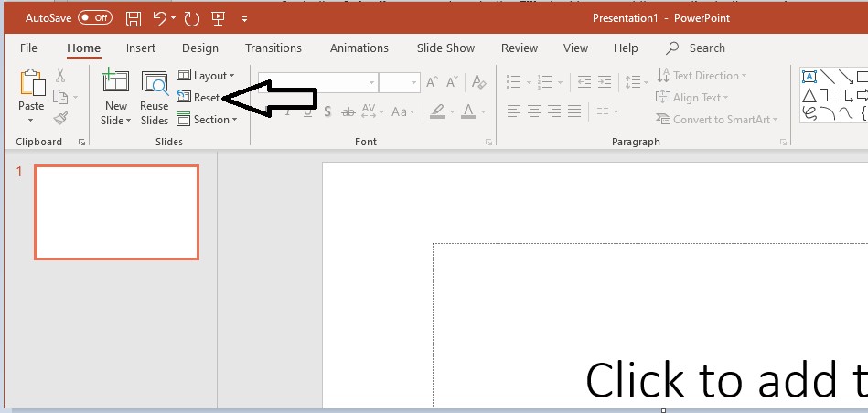Open the Help tab
Image resolution: width=868 pixels, height=413 pixels.
(626, 48)
